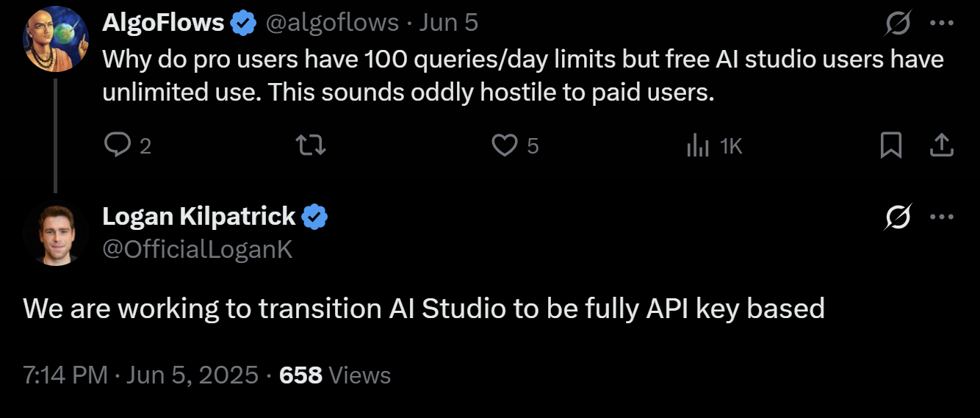Open the Jun 5 post timestamp
980x418 pixels.
[448, 24]
